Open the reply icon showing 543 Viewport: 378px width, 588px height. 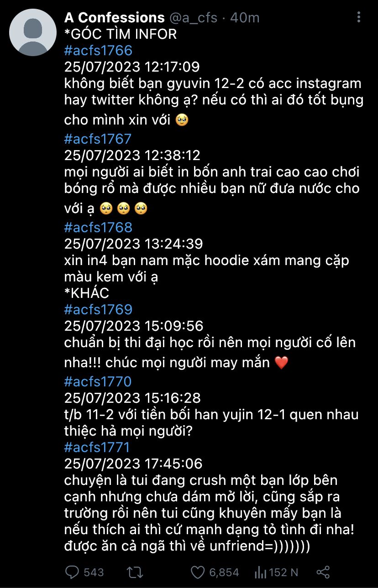click(73, 572)
